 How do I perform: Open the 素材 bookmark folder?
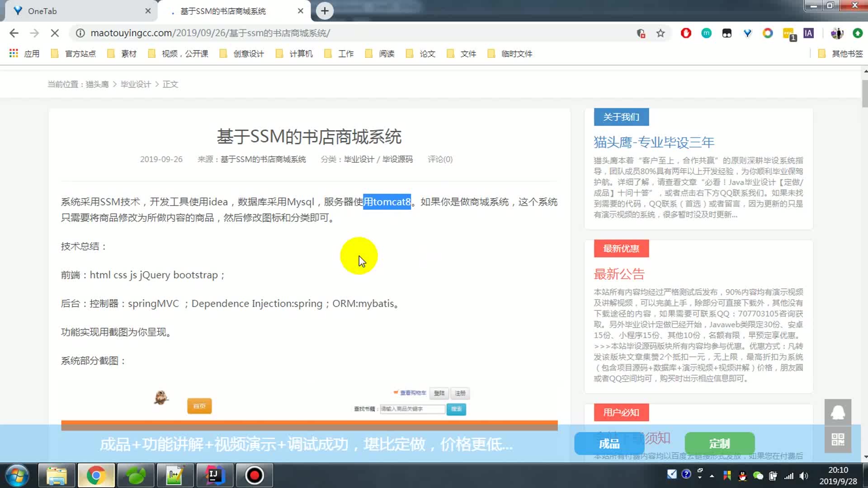122,54
